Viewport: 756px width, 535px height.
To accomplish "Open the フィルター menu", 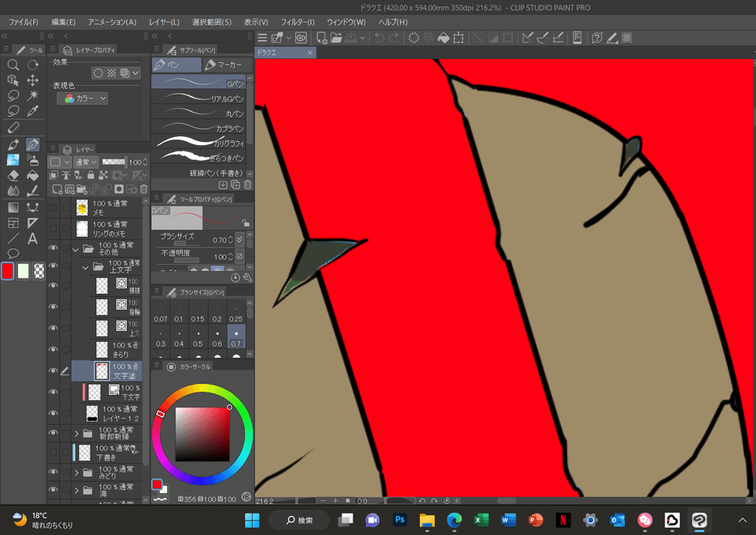I will click(x=298, y=22).
